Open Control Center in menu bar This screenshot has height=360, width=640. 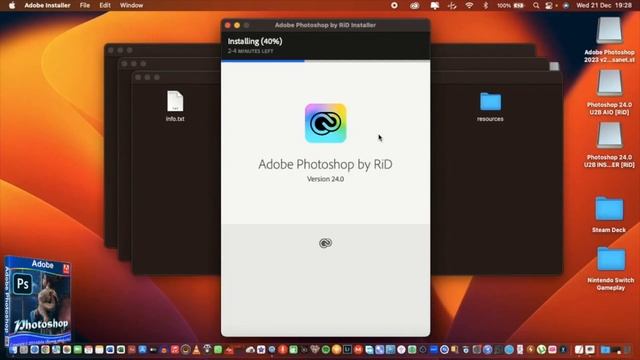pos(549,5)
